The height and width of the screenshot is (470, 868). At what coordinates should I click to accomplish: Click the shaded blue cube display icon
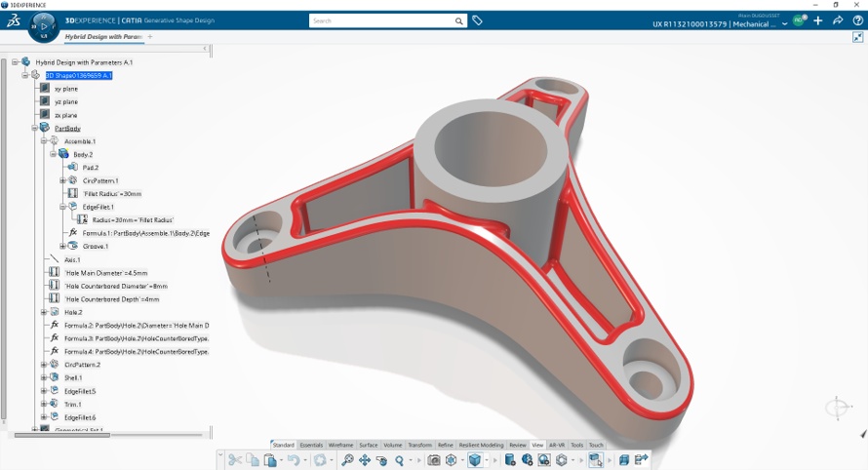point(475,459)
